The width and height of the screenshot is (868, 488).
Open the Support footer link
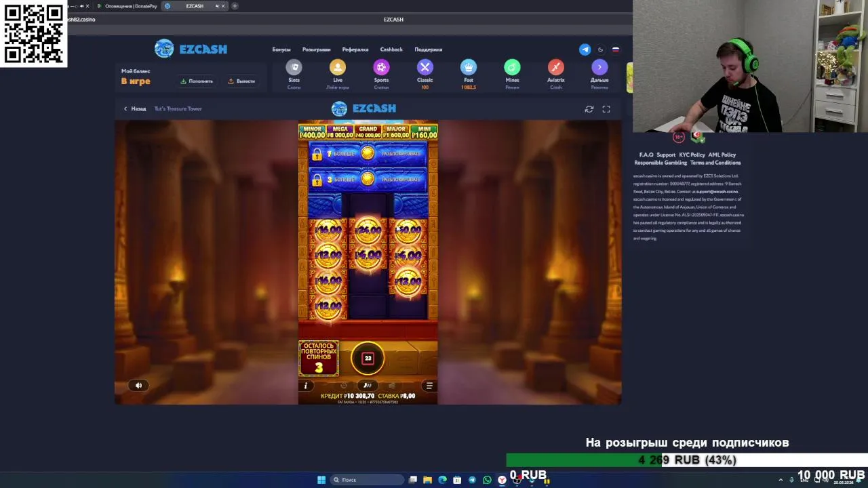tap(666, 155)
